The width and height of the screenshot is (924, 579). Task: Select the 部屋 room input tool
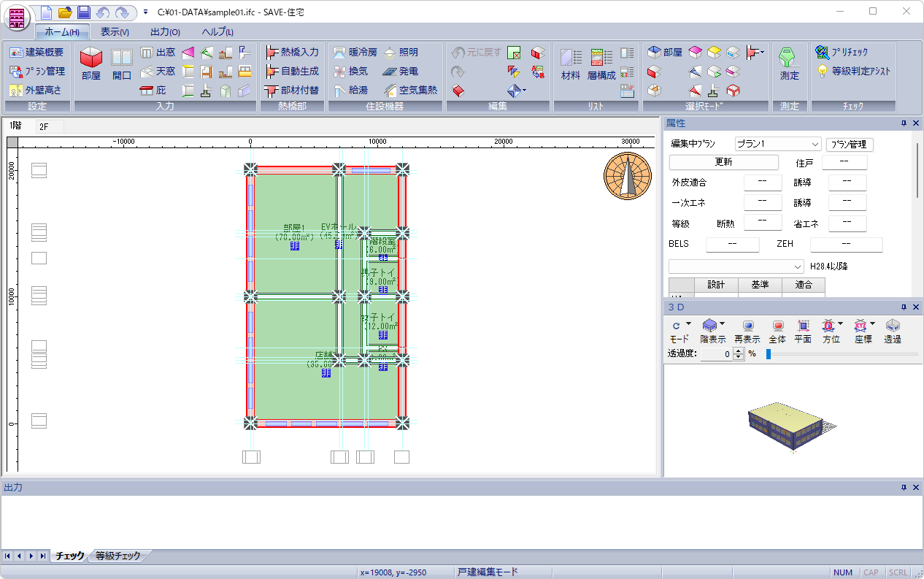pyautogui.click(x=91, y=64)
